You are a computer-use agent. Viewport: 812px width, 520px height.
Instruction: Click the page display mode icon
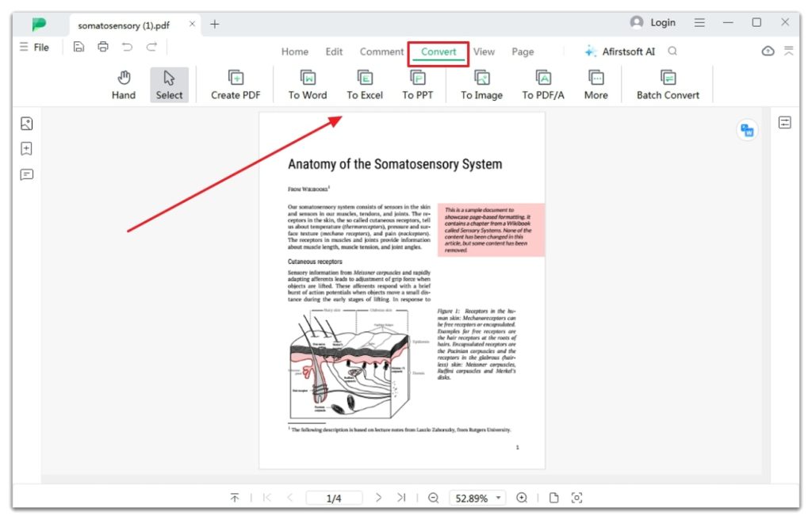coord(553,498)
